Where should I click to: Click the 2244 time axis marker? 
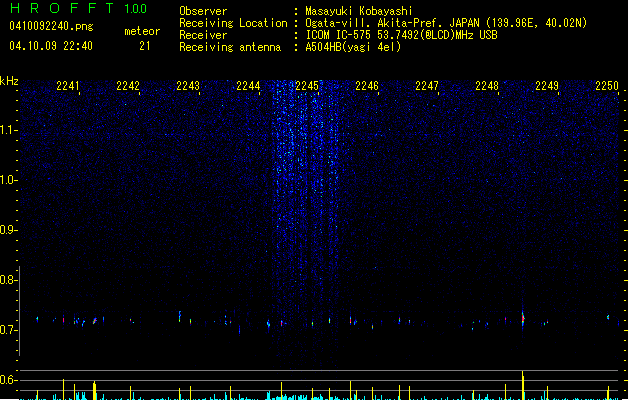[248, 86]
